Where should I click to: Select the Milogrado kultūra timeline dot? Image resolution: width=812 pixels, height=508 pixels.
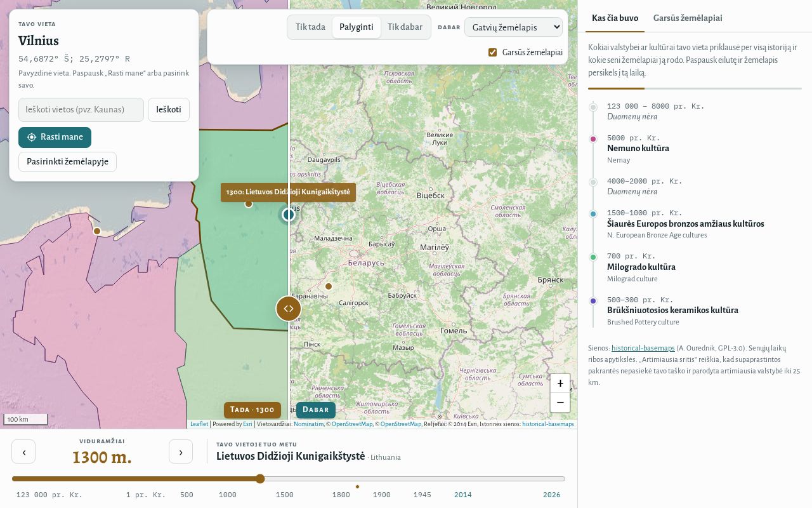pyautogui.click(x=593, y=257)
